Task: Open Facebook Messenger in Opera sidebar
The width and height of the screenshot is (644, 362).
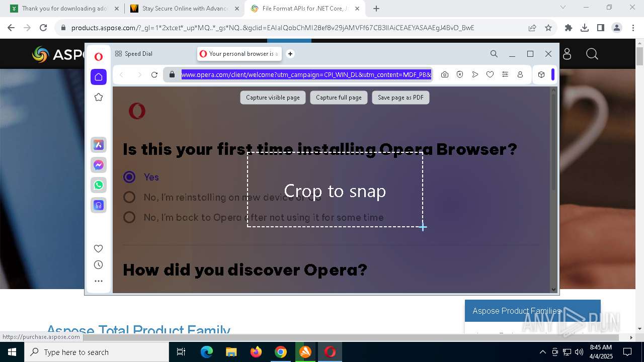Action: (x=99, y=165)
